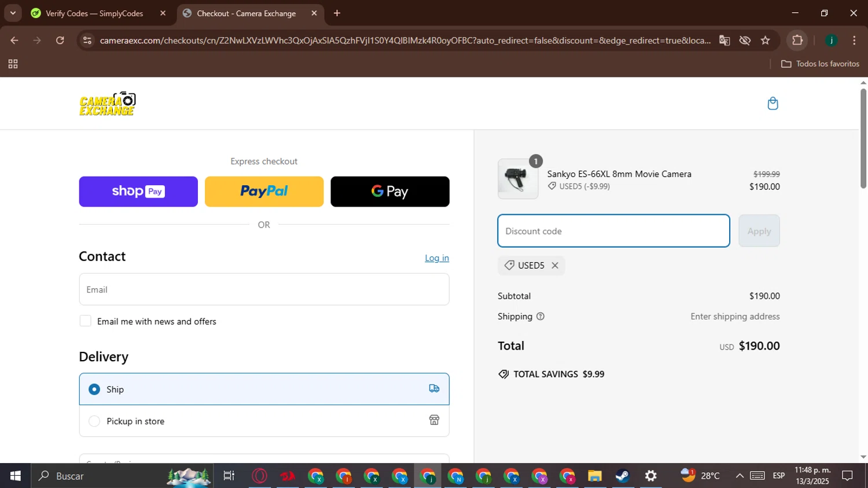This screenshot has width=868, height=488.
Task: Remove the USED5 discount code
Action: tap(555, 265)
